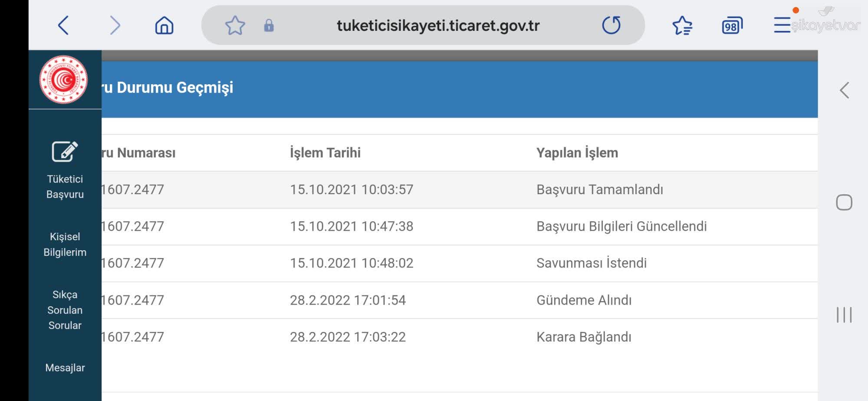The height and width of the screenshot is (401, 868).
Task: Open Kişisel Bilgilerim section
Action: point(64,244)
